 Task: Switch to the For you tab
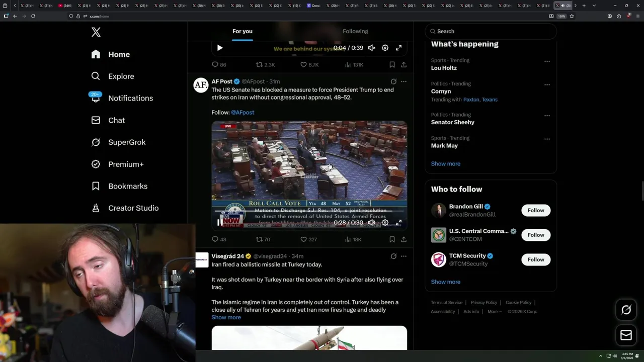(x=243, y=31)
